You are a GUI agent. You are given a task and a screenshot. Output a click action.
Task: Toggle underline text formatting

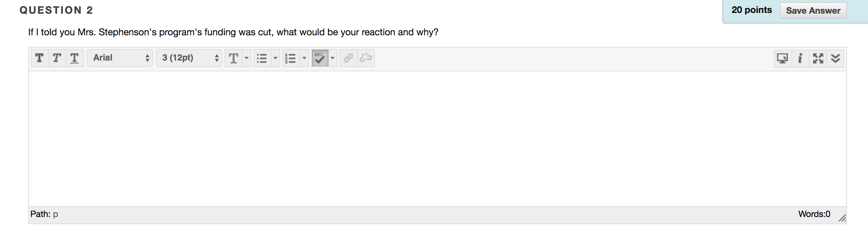pyautogui.click(x=74, y=58)
